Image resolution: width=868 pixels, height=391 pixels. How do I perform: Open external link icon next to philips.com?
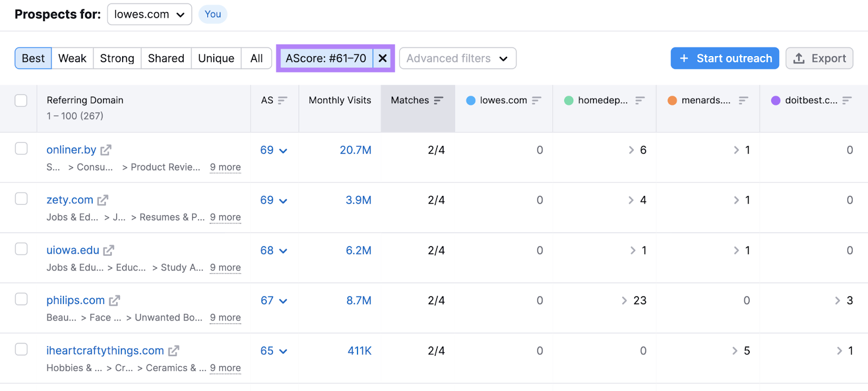click(114, 300)
